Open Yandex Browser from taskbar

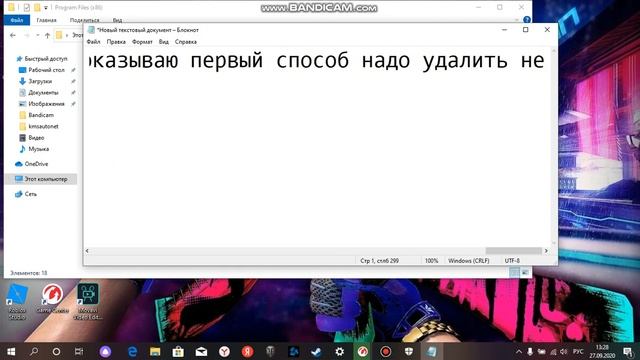(224, 351)
